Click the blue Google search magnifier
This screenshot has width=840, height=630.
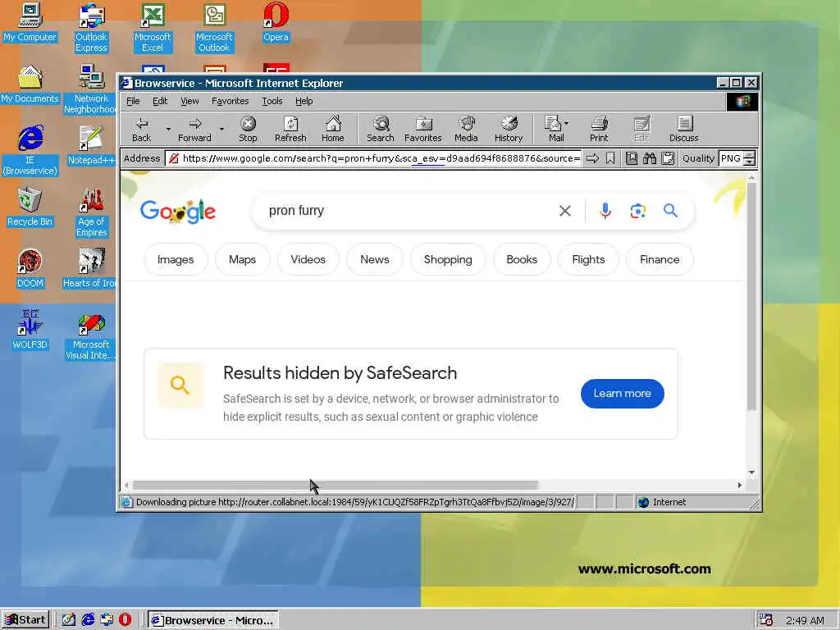(x=670, y=210)
